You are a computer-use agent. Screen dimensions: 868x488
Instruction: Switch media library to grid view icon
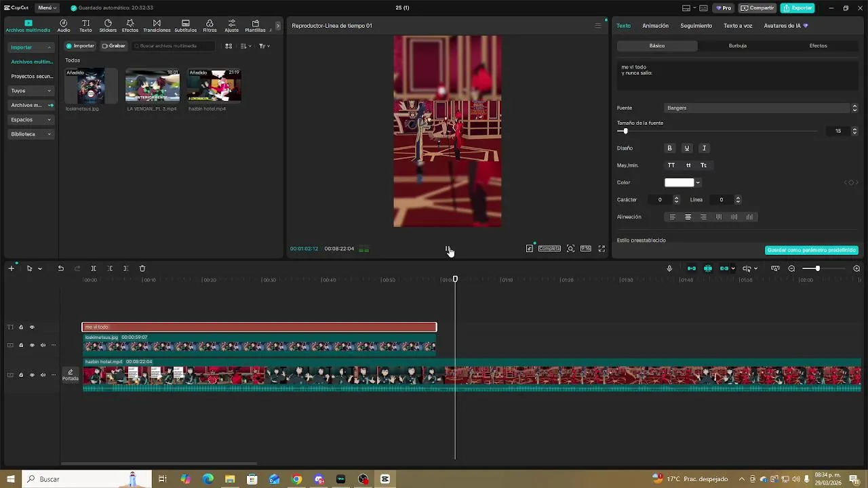coord(229,46)
